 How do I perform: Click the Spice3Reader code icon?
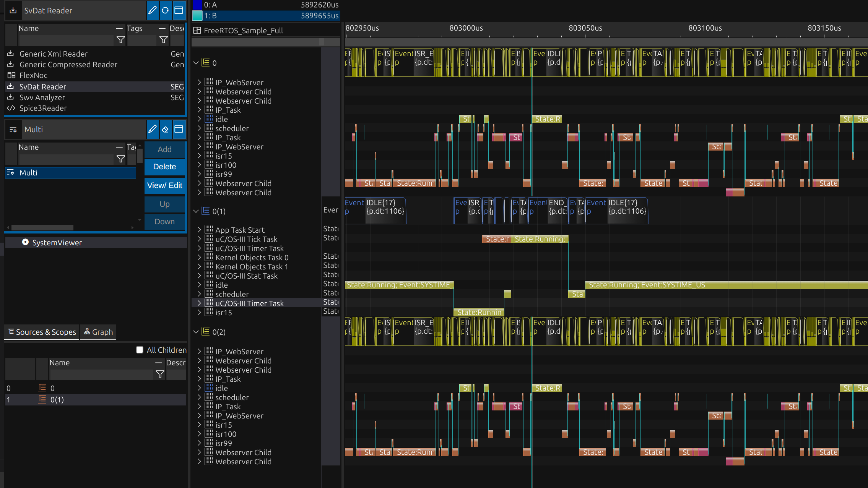11,108
